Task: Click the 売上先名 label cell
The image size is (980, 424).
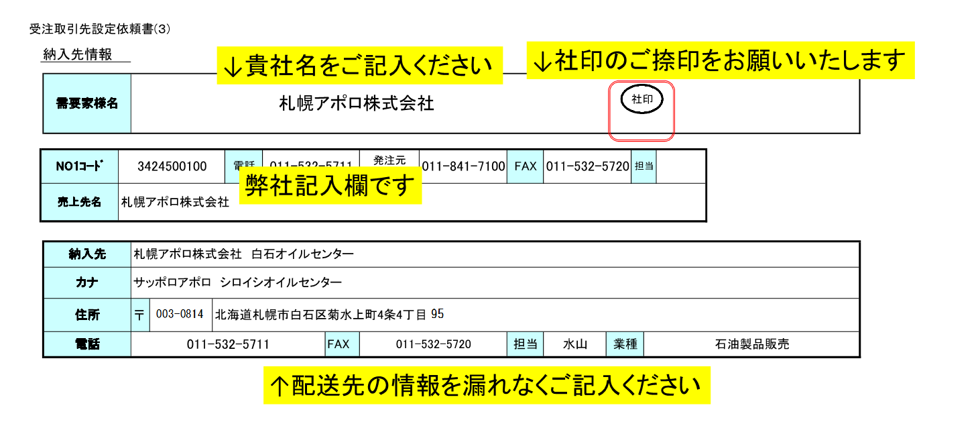Action: [x=80, y=202]
